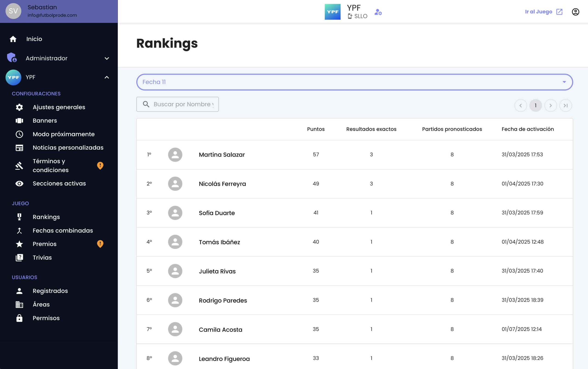Open Rankings via medal icon
Viewport: 588px width, 369px height.
(19, 217)
